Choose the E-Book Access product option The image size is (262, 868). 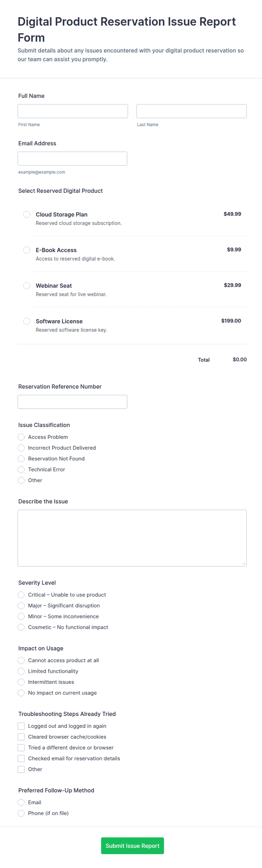(x=27, y=250)
